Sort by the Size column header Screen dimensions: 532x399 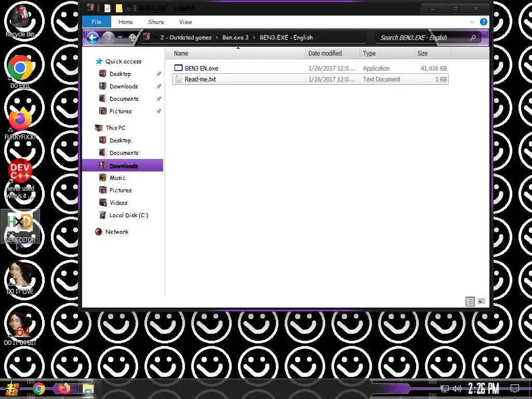(433, 54)
